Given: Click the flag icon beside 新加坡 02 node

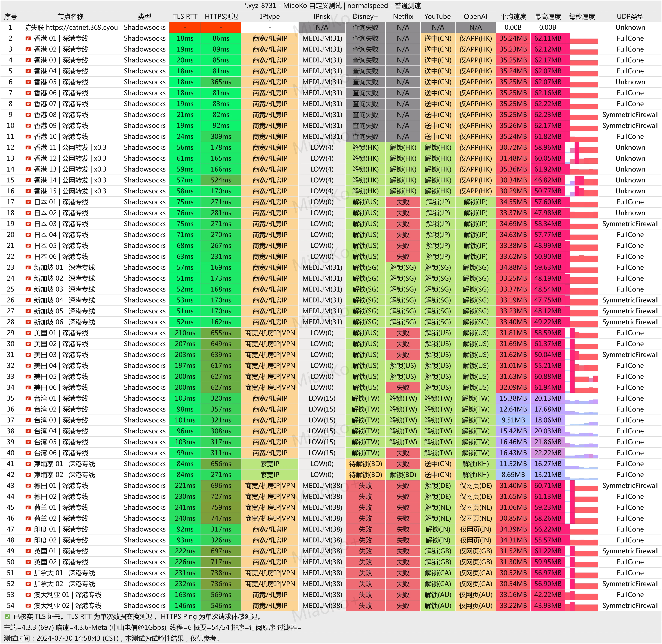Looking at the screenshot, I should tap(28, 279).
